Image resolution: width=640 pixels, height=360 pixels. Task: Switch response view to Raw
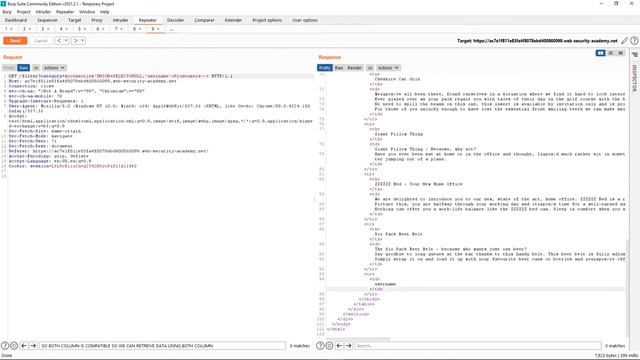339,68
